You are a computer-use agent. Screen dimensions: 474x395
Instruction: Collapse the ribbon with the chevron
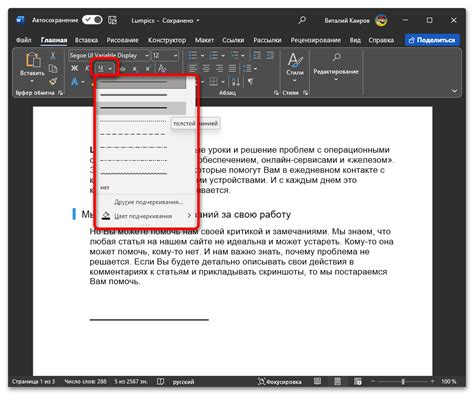[x=454, y=91]
